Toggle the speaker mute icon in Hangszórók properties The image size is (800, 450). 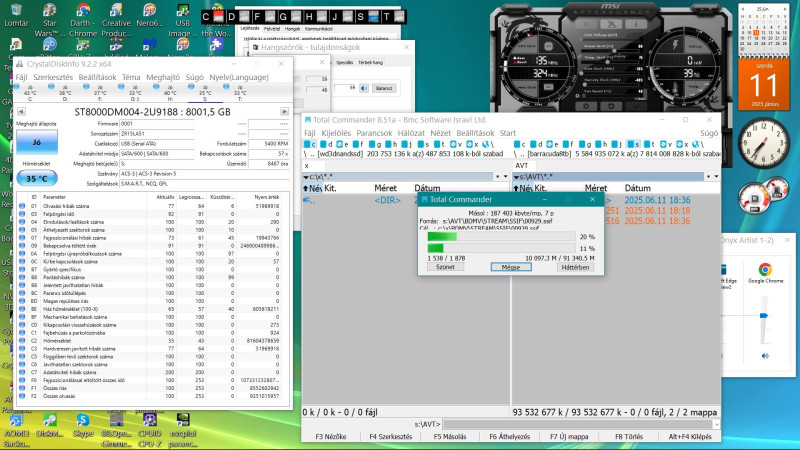[x=364, y=88]
